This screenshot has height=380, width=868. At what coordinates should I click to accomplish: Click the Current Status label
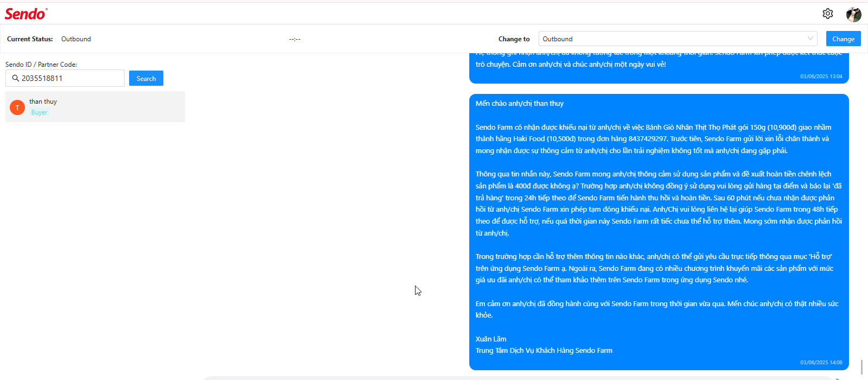[30, 39]
